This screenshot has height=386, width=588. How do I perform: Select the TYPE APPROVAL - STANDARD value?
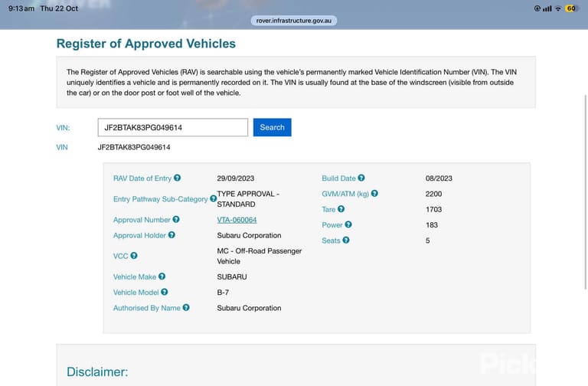[248, 199]
